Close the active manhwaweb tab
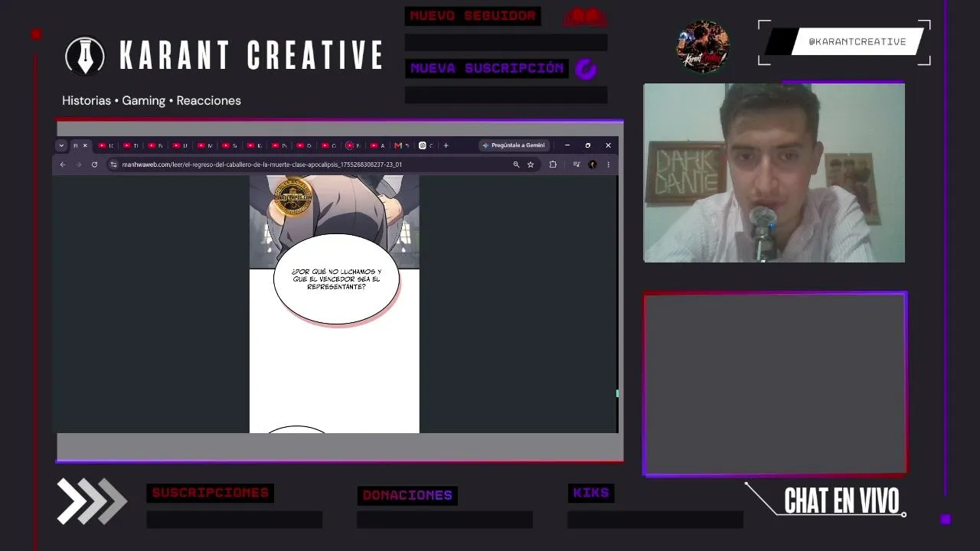The image size is (980, 551). (85, 145)
